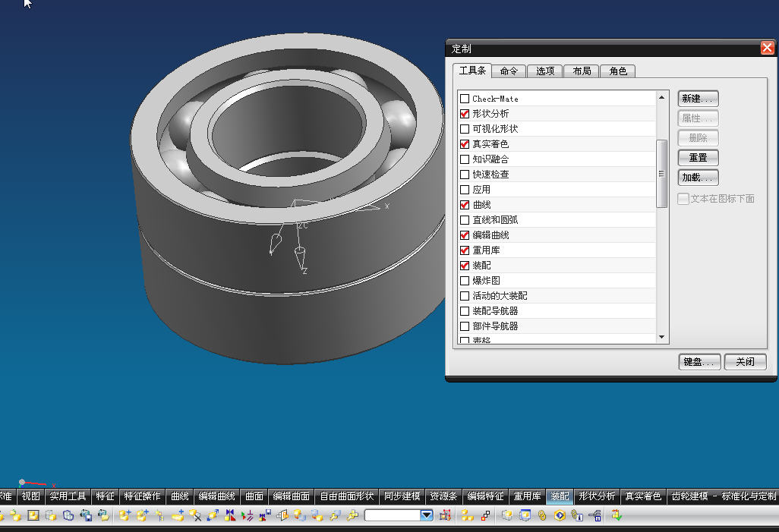The width and height of the screenshot is (779, 532).
Task: Check the 快速检查 toolbar option
Action: point(465,175)
